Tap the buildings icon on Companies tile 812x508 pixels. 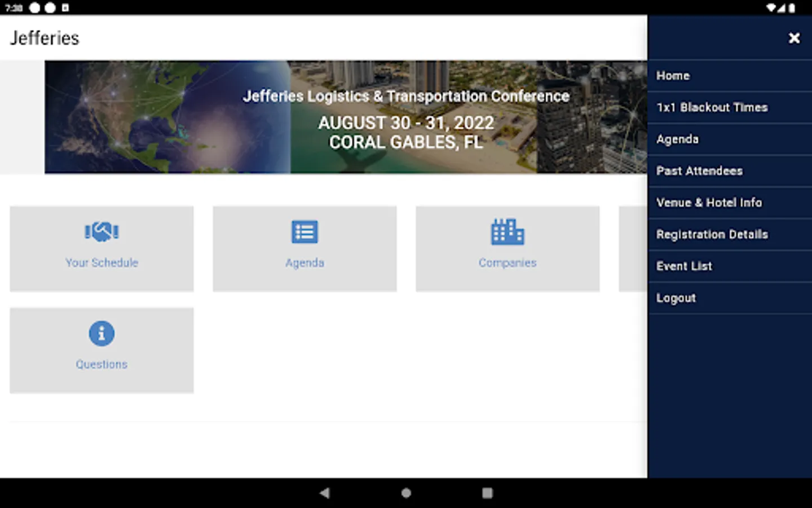click(x=507, y=231)
